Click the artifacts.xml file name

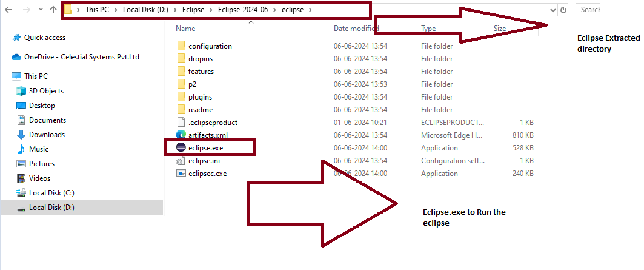point(208,135)
